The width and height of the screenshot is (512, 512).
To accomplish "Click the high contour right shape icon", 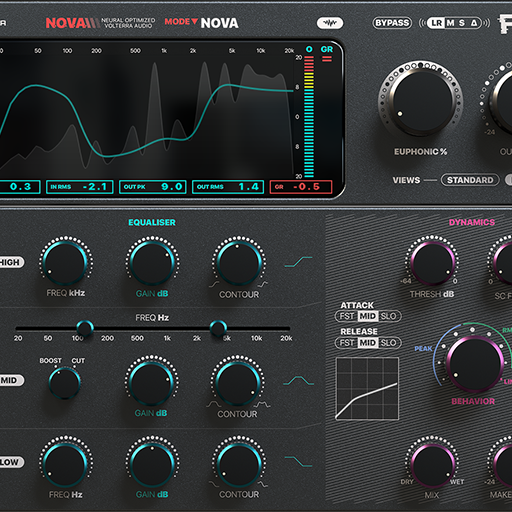I will click(x=262, y=284).
